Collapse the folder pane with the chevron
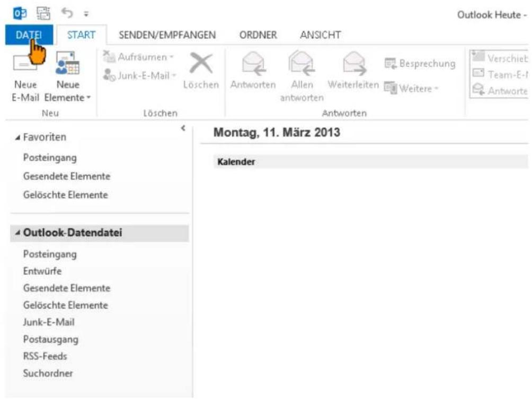This screenshot has width=532, height=399. 183,128
